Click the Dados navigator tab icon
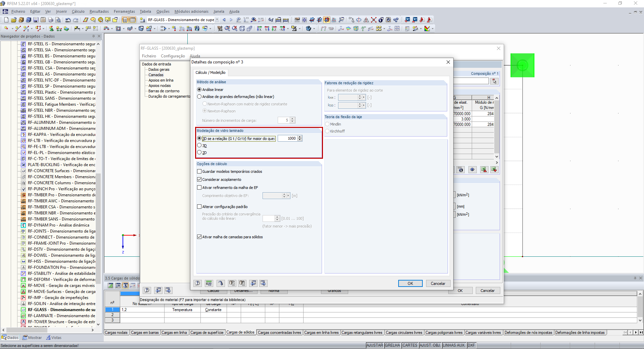 coord(4,338)
